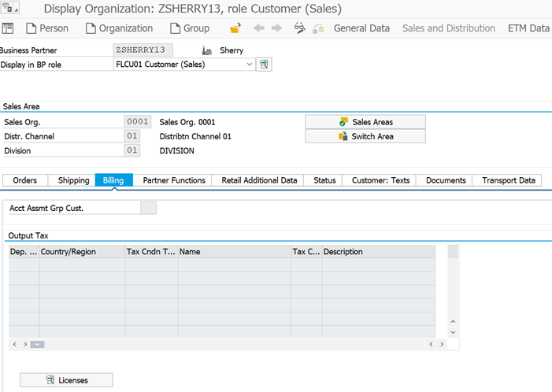The height and width of the screenshot is (392, 552).
Task: Open the Customer: Texts tab
Action: (x=380, y=180)
